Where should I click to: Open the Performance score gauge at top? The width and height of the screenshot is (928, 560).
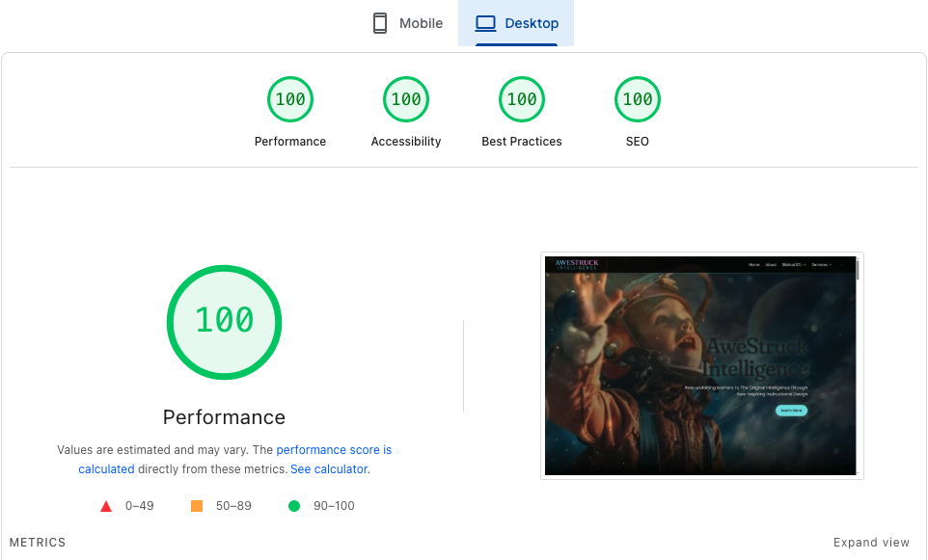coord(290,99)
